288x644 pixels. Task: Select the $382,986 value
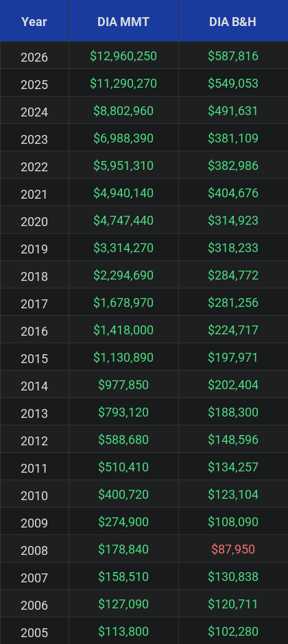233,166
